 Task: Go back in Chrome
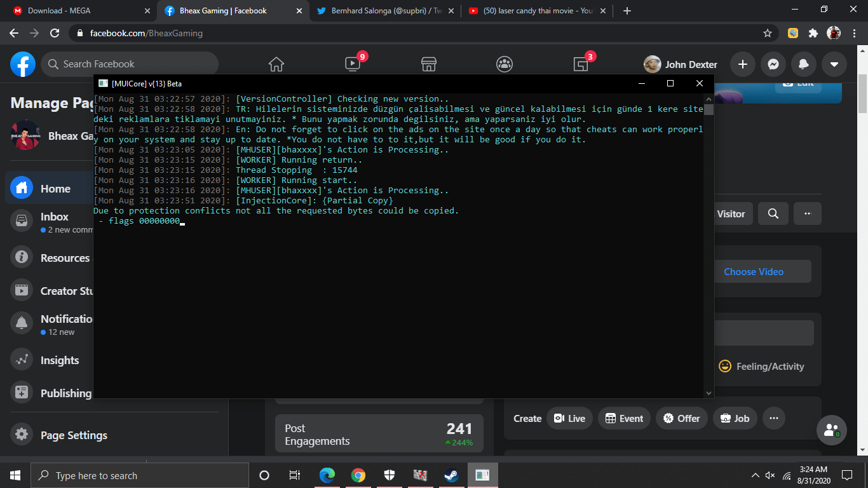(x=14, y=33)
